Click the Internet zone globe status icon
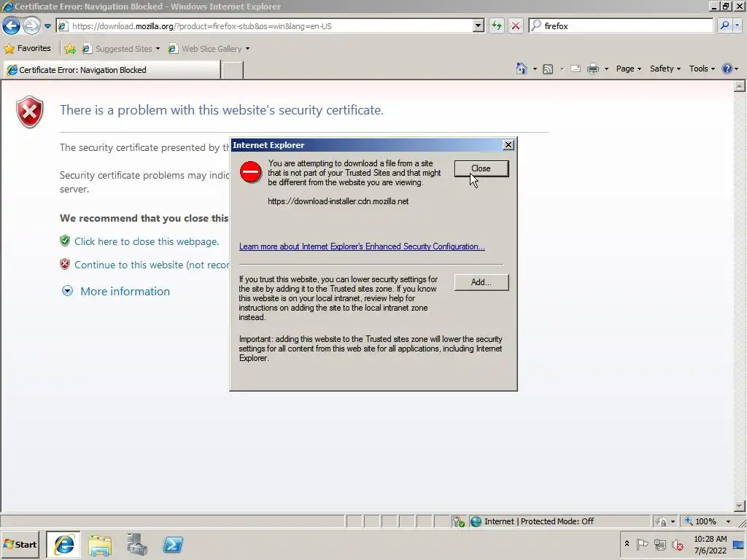 [476, 521]
